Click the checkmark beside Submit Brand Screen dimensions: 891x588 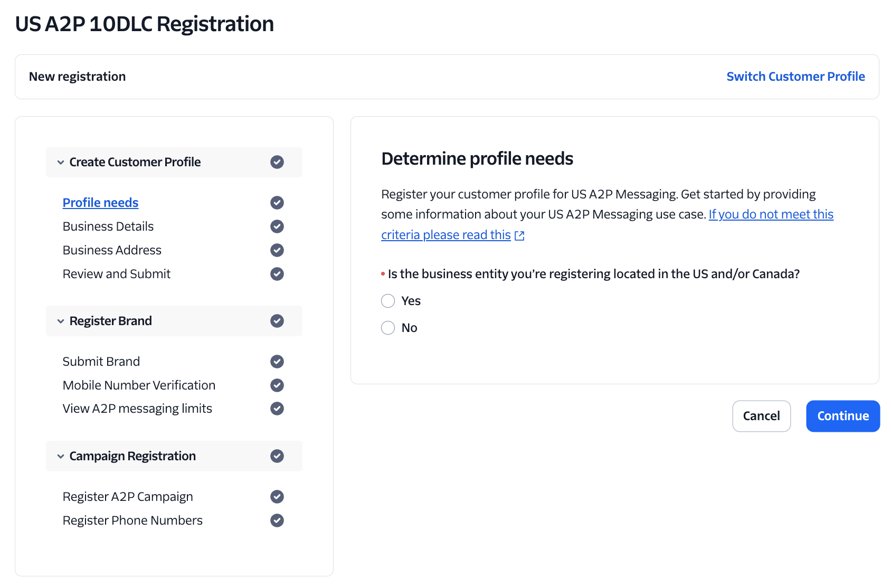(277, 362)
